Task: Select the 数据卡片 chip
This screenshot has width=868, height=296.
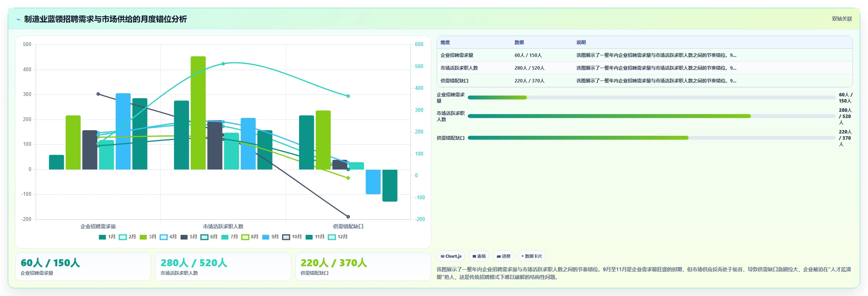Action: 532,256
